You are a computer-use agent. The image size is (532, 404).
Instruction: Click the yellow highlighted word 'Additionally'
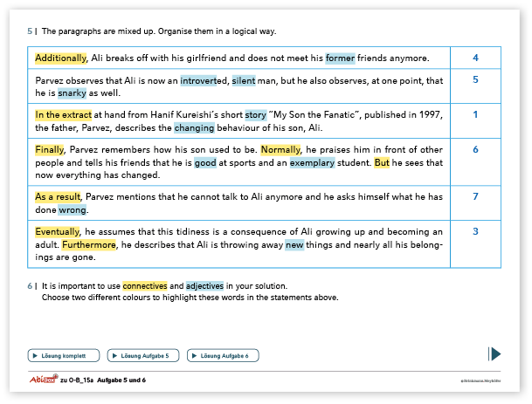click(61, 58)
